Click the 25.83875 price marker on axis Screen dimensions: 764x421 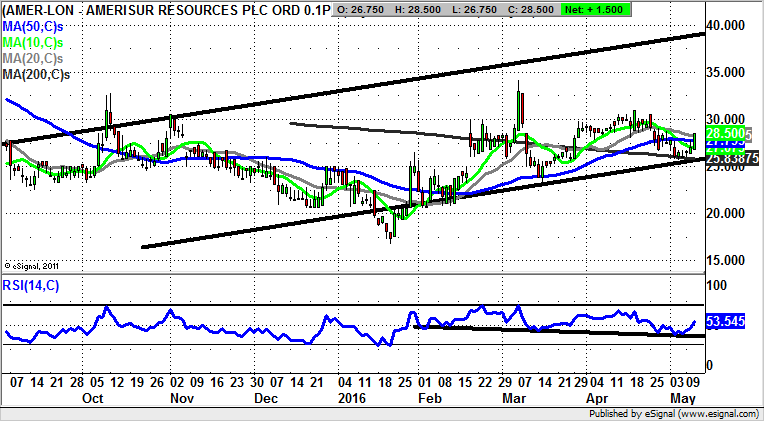point(732,158)
